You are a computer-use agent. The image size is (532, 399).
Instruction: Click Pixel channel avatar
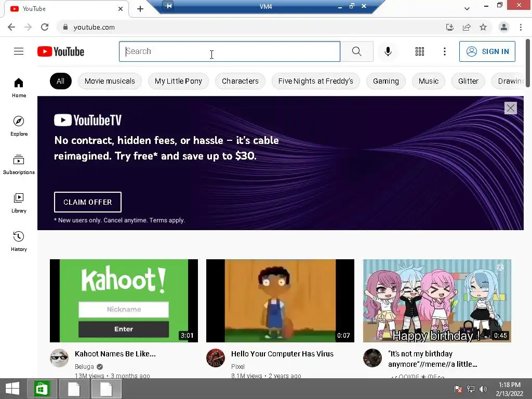pyautogui.click(x=216, y=358)
